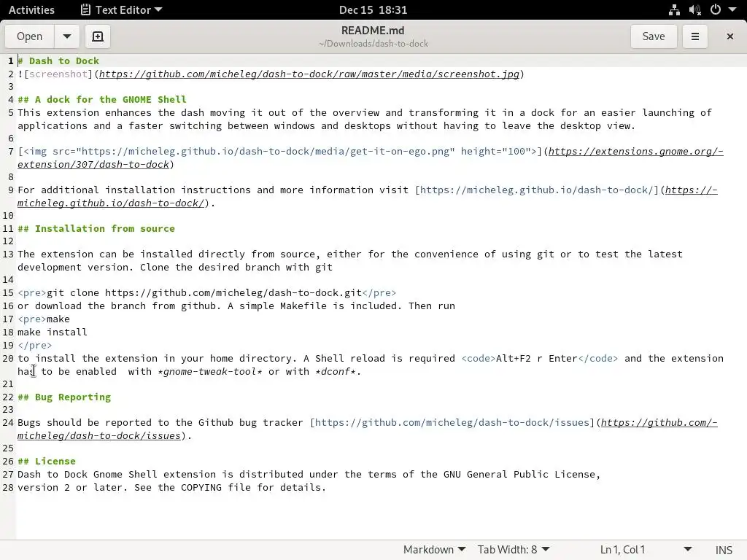Expand the system menu arrow in top bar
This screenshot has height=560, width=747.
732,10
